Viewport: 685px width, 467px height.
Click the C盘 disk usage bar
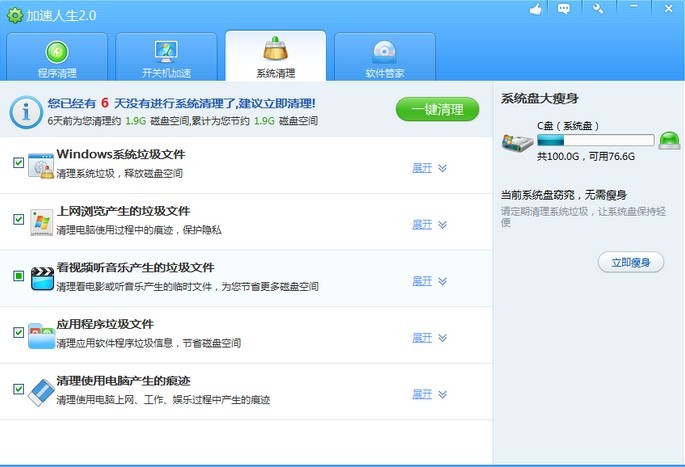pyautogui.click(x=595, y=141)
